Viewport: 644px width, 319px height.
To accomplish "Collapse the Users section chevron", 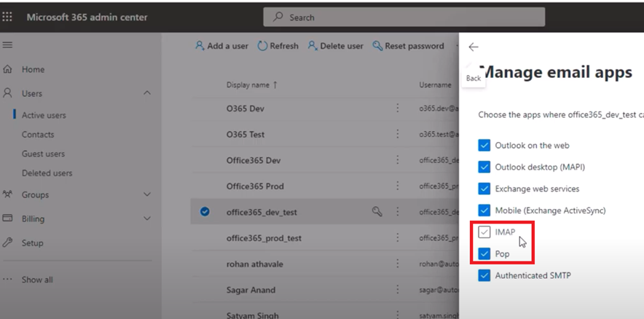I will [146, 93].
